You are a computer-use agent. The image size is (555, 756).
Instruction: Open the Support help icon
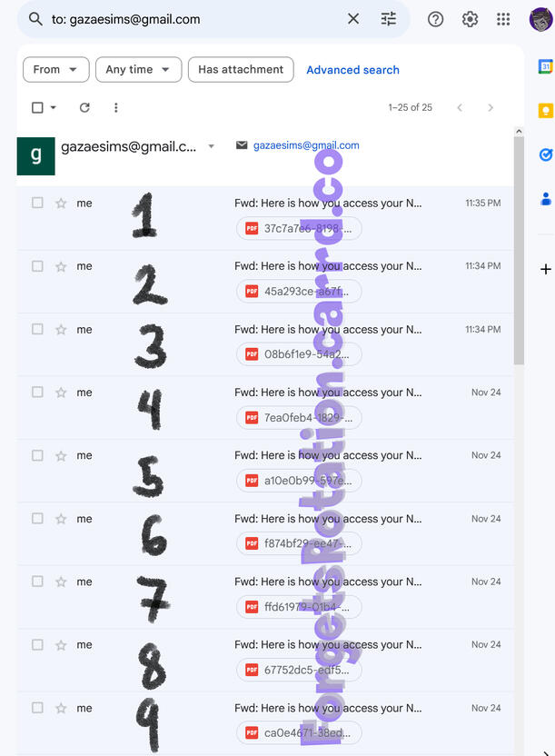(435, 19)
